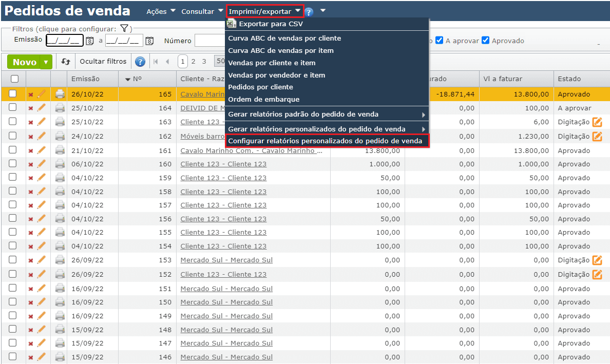
Task: Click the filter funnel icon next to Filtros
Action: coord(123,28)
